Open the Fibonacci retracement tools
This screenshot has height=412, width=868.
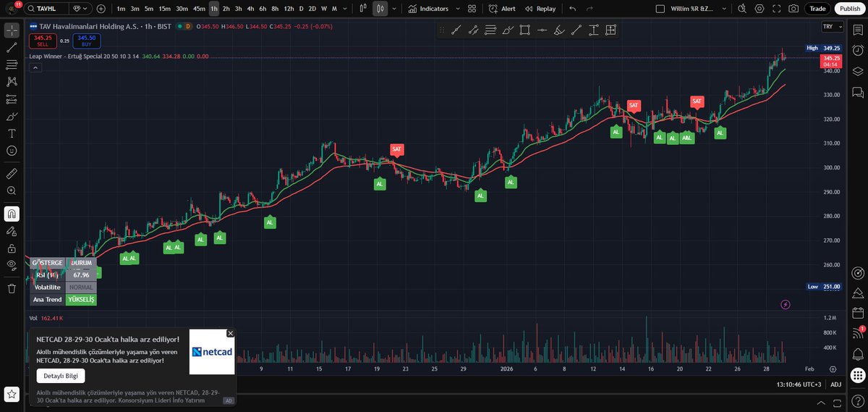point(12,64)
